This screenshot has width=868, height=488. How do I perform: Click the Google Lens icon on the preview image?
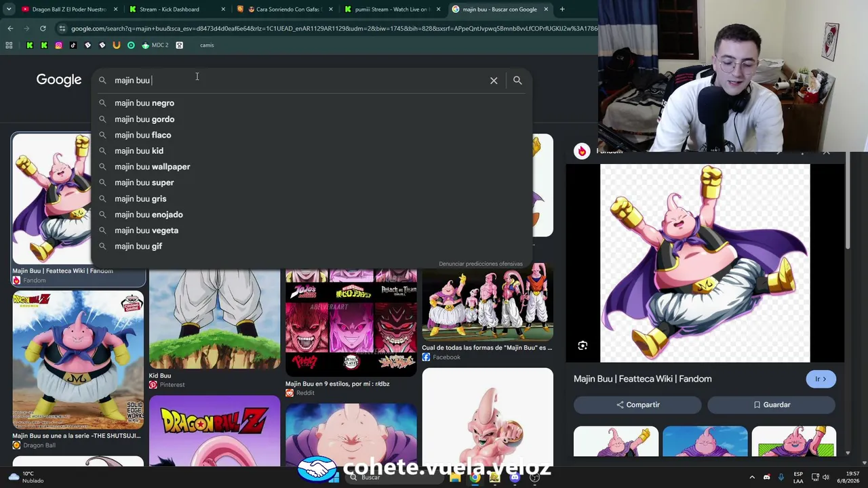[583, 346]
